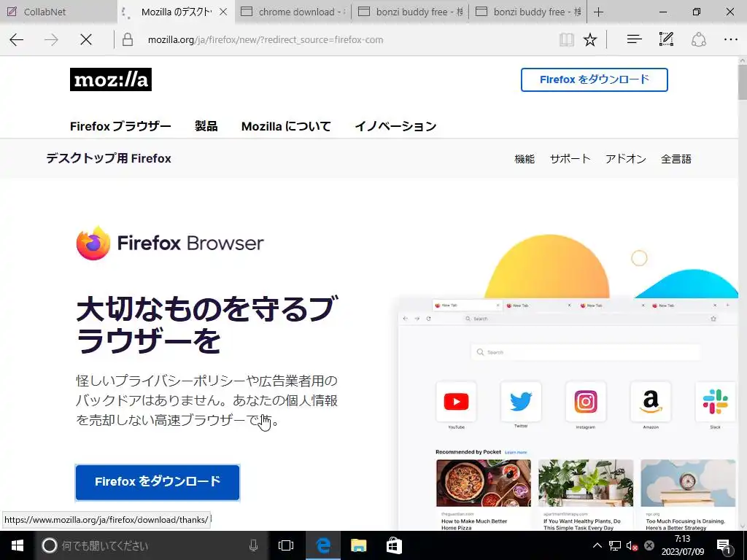Click header Firefox をダウンロード button
This screenshot has width=747, height=560.
[x=594, y=79]
